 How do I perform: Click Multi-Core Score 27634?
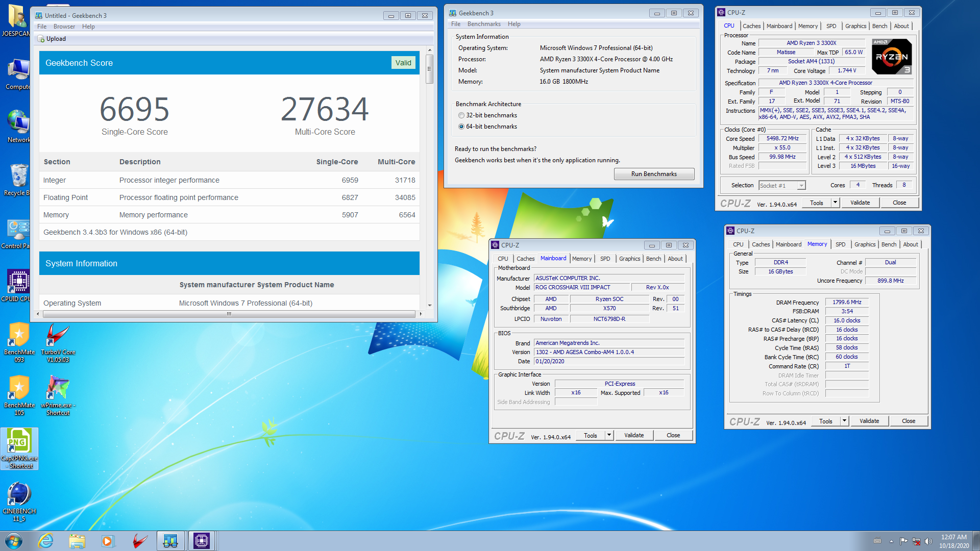pos(325,109)
